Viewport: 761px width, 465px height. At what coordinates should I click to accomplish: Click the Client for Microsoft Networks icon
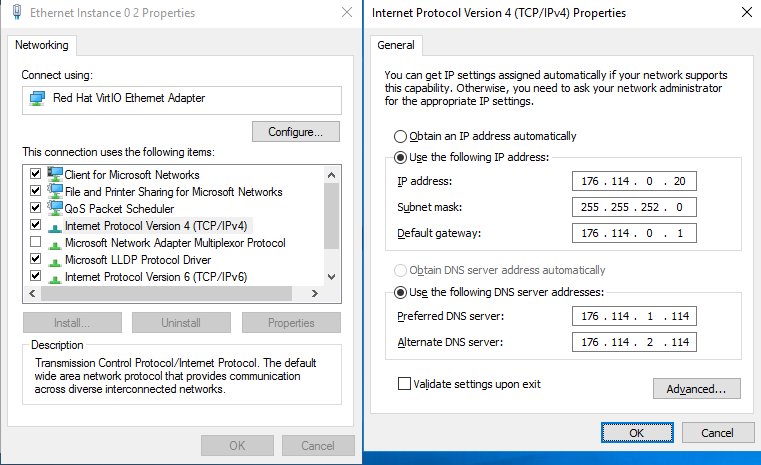[x=55, y=174]
